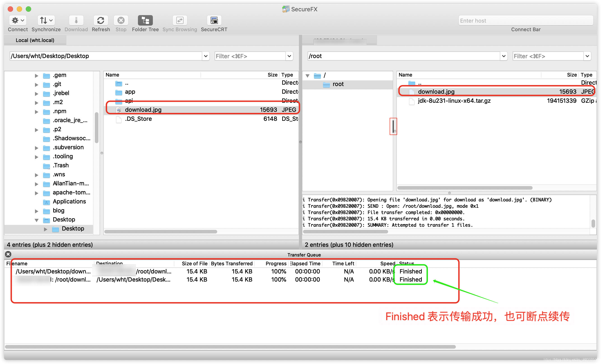Expand the .subversion folder

36,148
